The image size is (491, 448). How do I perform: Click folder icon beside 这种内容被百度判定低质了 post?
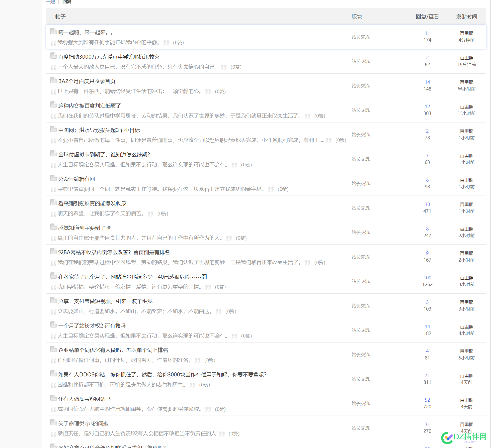point(53,105)
